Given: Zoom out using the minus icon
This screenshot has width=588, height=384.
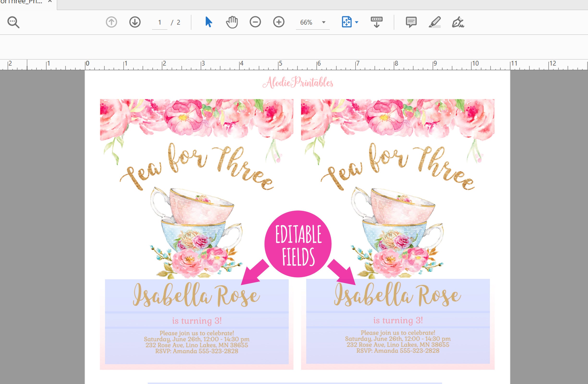Looking at the screenshot, I should 255,22.
